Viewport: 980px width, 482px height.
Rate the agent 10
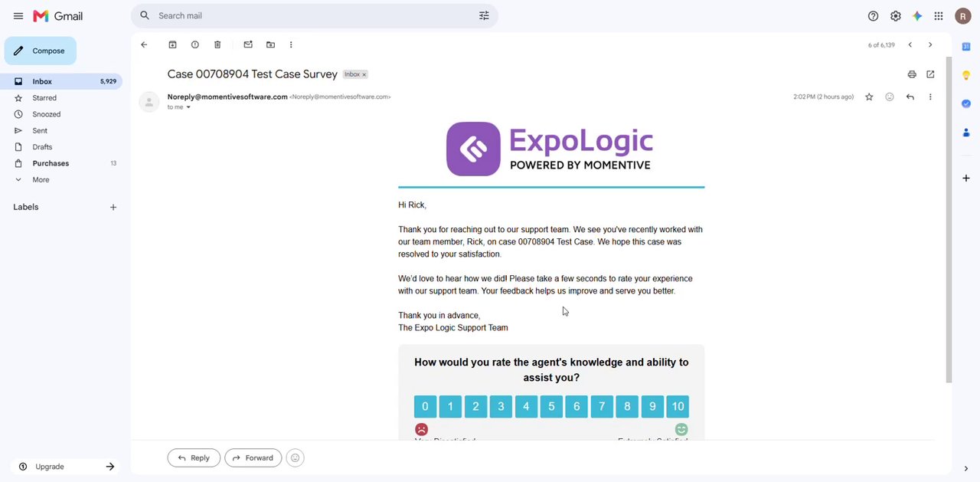tap(678, 406)
